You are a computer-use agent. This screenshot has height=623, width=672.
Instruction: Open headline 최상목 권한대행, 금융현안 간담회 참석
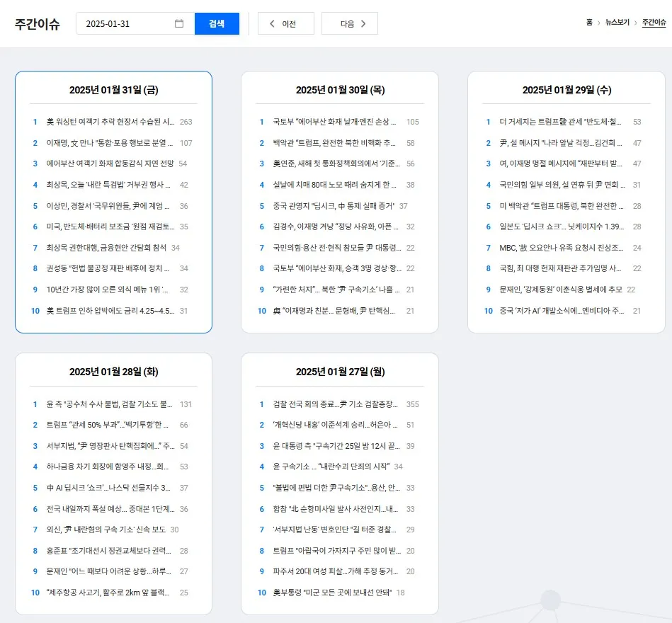pos(106,248)
